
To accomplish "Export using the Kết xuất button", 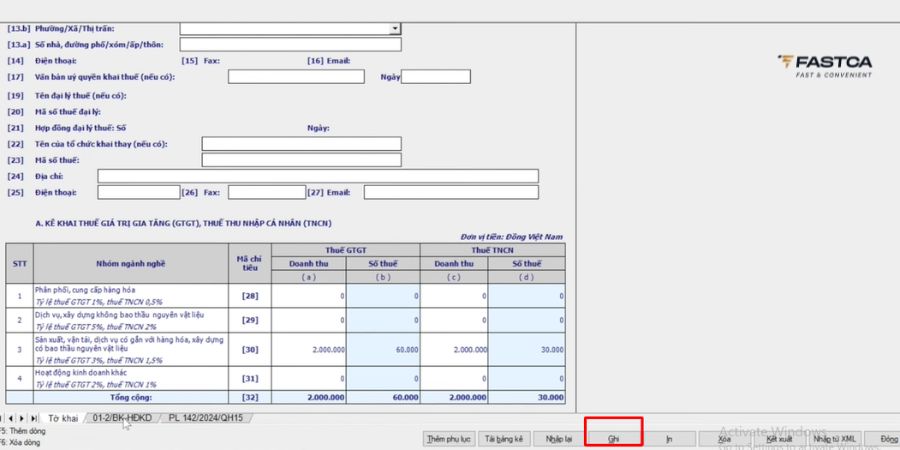I will [779, 439].
